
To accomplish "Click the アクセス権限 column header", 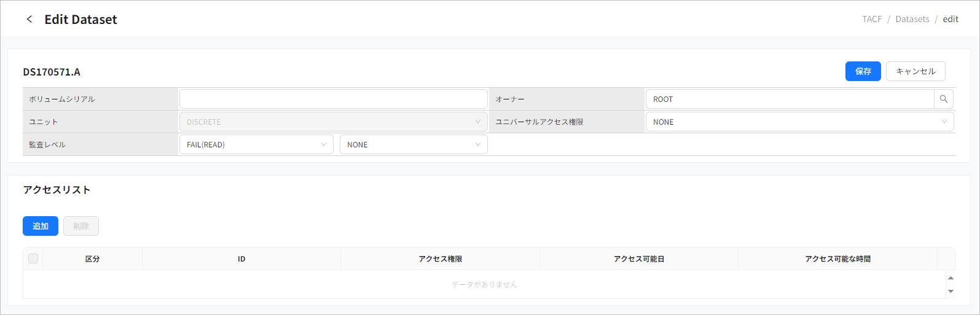I will [440, 259].
